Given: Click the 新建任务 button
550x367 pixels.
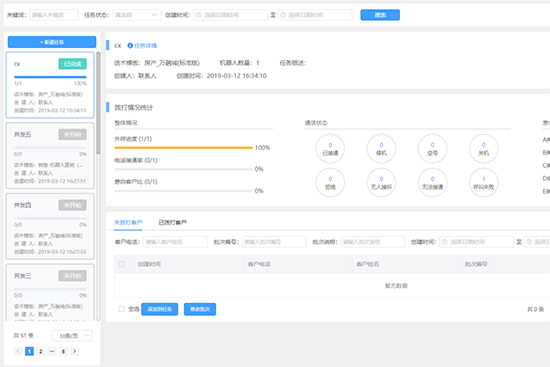Looking at the screenshot, I should coord(52,42).
